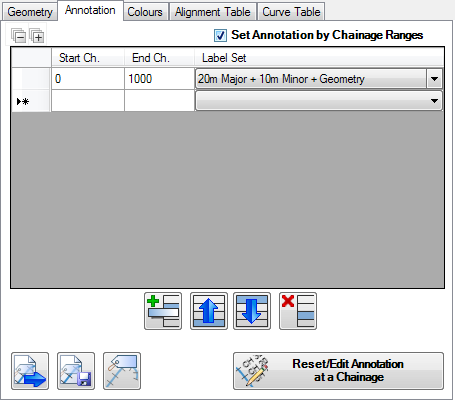The width and height of the screenshot is (455, 401).
Task: Move selected row up with blue arrow
Action: tap(209, 311)
